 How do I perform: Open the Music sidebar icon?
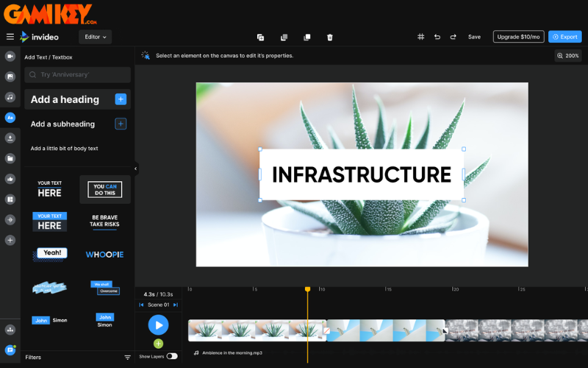[x=10, y=97]
